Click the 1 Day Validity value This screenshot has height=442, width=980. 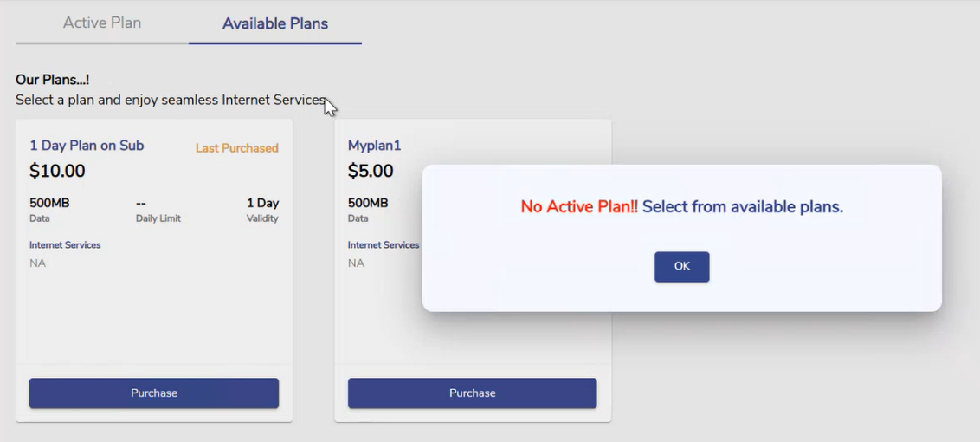click(x=262, y=204)
